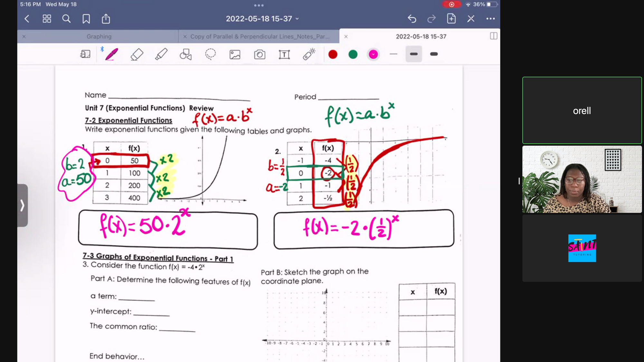Select the eraser tool
This screenshot has width=644, height=362.
point(137,54)
